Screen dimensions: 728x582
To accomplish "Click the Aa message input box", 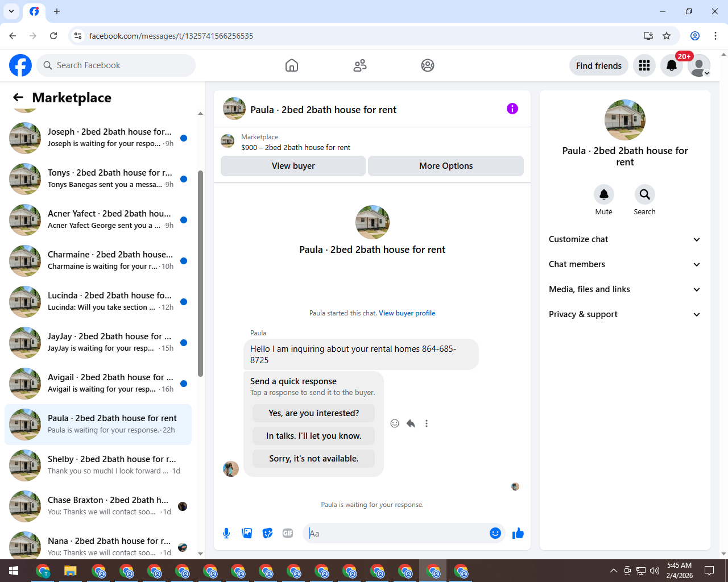I will coord(397,533).
